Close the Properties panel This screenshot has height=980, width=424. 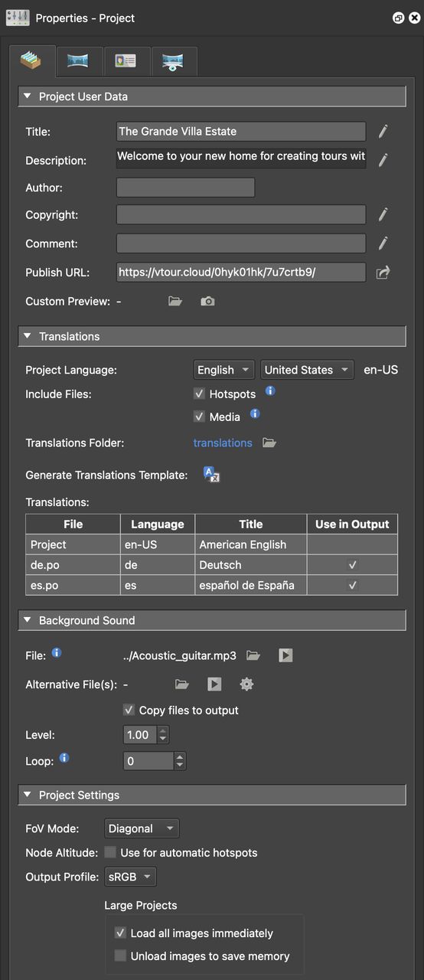point(414,18)
